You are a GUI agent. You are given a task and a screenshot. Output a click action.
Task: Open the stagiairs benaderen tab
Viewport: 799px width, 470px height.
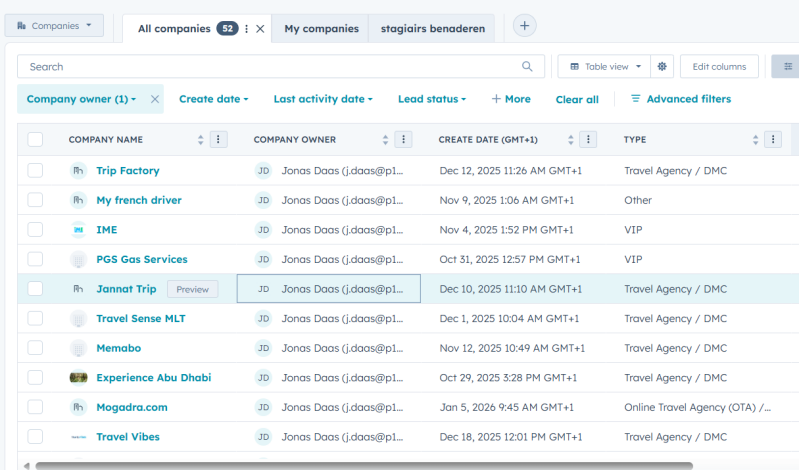coord(432,29)
